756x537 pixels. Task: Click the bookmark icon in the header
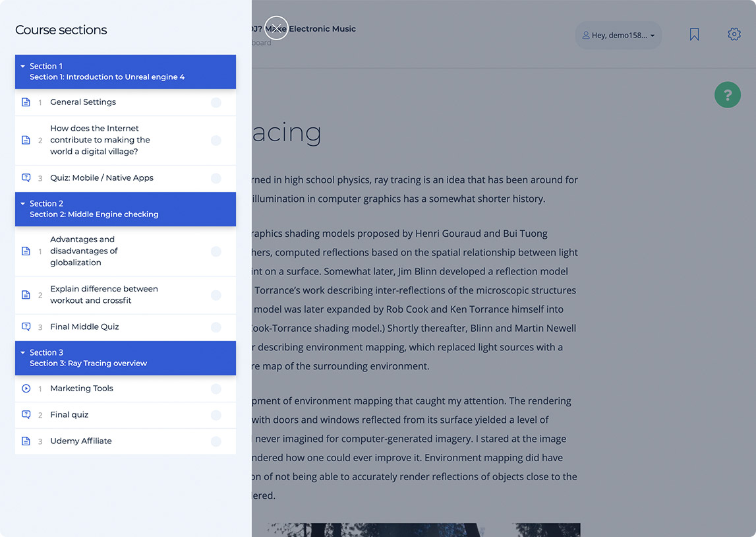[x=694, y=34]
